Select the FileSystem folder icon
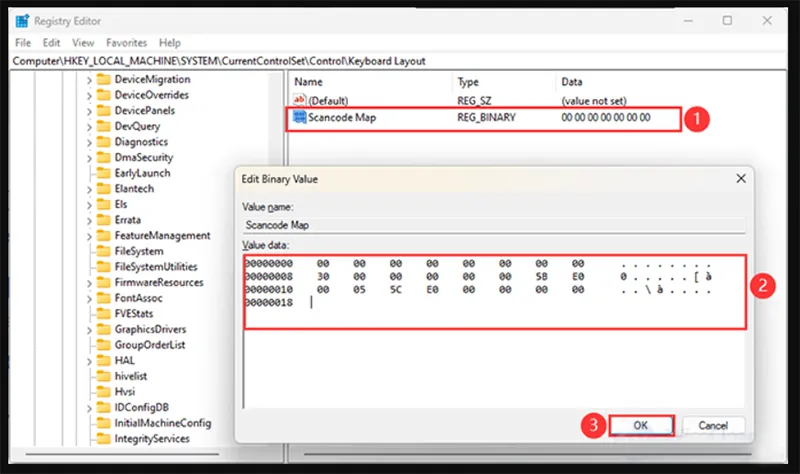The width and height of the screenshot is (800, 474). [102, 251]
